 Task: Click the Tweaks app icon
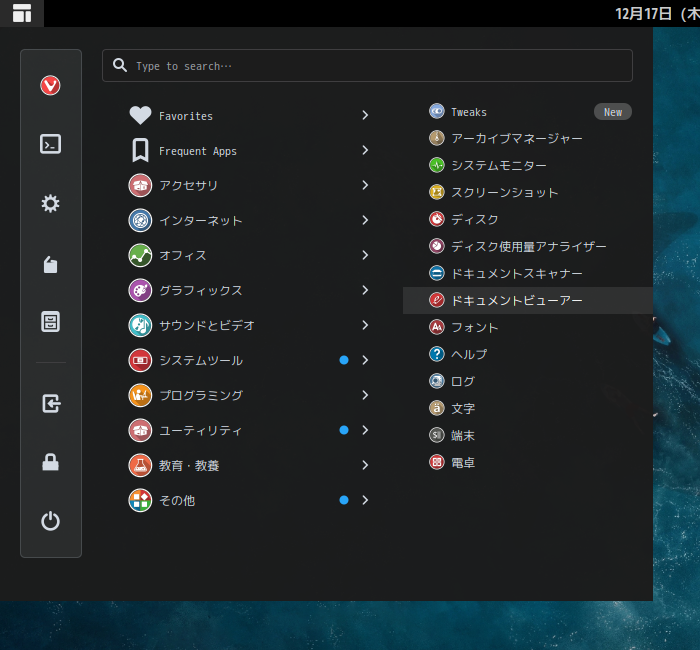tap(437, 111)
